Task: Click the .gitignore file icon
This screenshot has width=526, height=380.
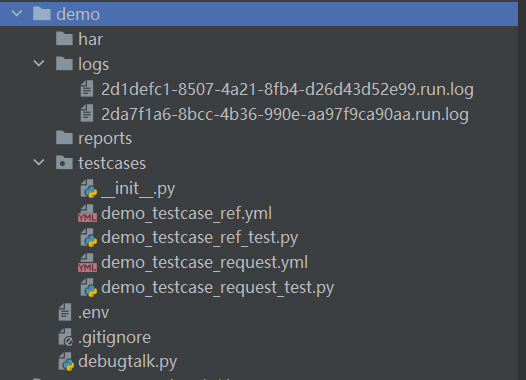Action: (x=65, y=337)
